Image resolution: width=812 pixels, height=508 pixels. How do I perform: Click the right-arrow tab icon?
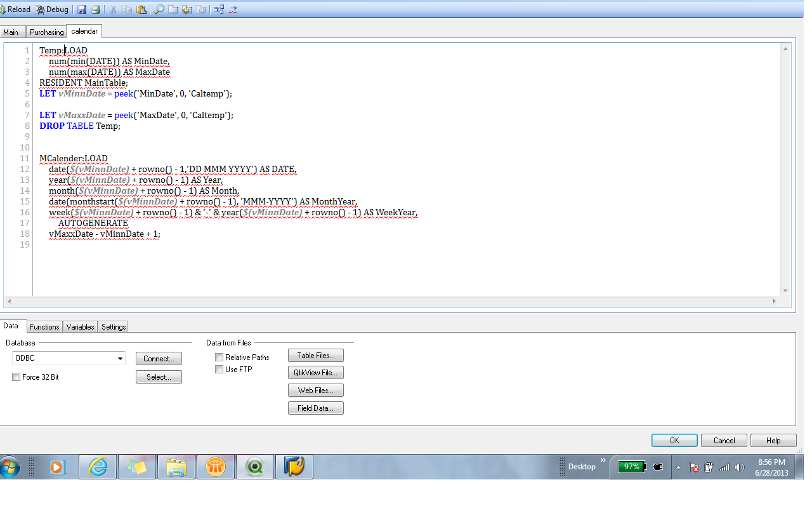coord(201,10)
